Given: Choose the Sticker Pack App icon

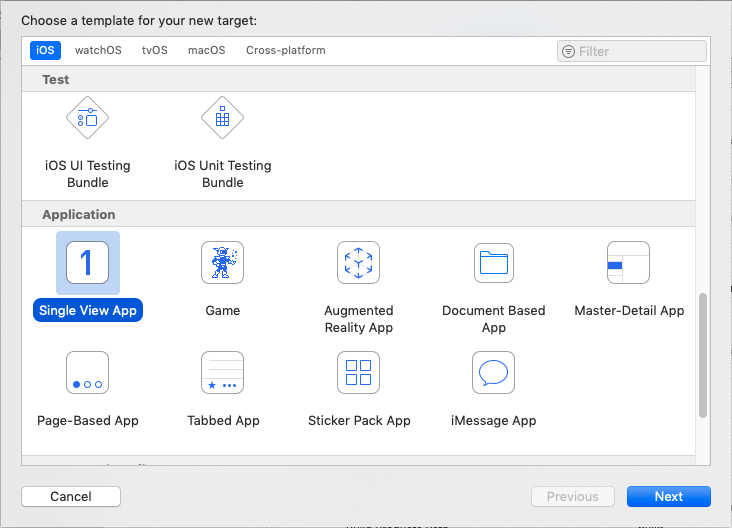Looking at the screenshot, I should (358, 373).
